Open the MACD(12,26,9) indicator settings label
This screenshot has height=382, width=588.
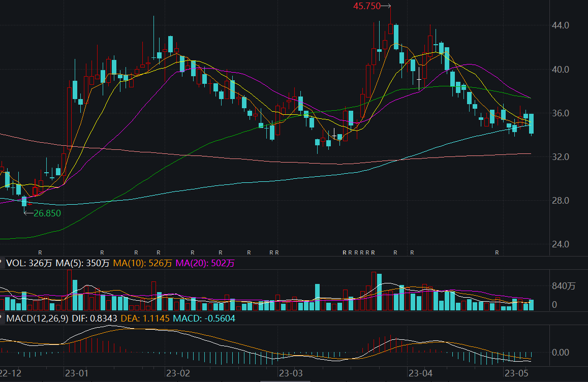pyautogui.click(x=38, y=319)
